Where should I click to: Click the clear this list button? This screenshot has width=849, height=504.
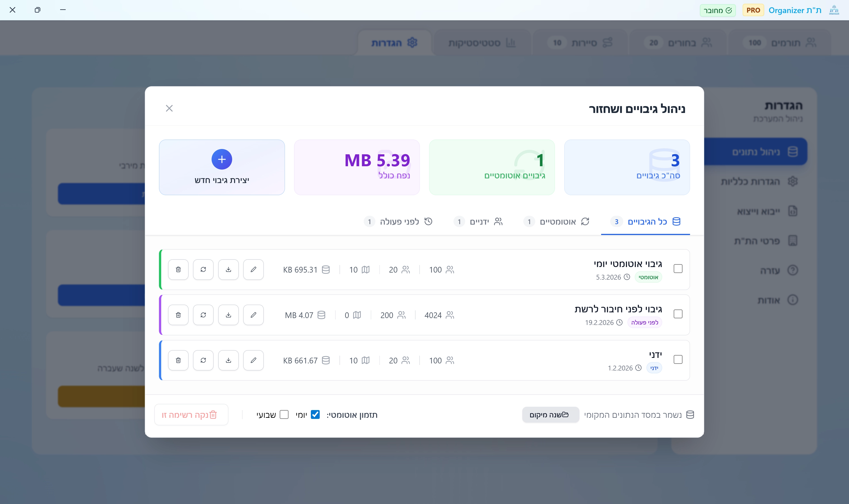[191, 415]
